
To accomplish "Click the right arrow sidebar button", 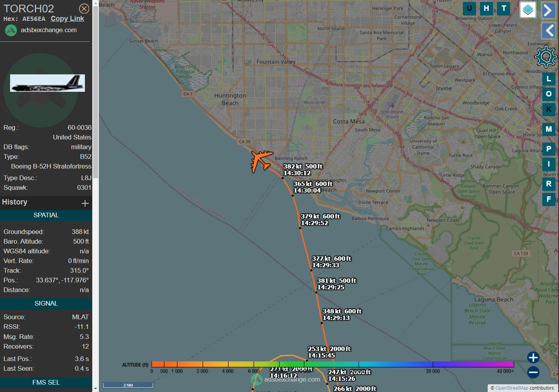I will coord(549,10).
